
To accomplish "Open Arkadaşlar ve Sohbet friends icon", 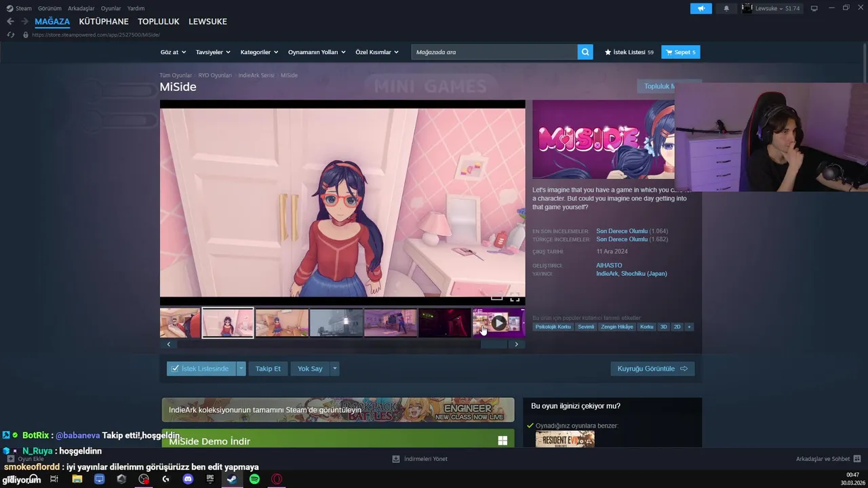I will 857,459.
